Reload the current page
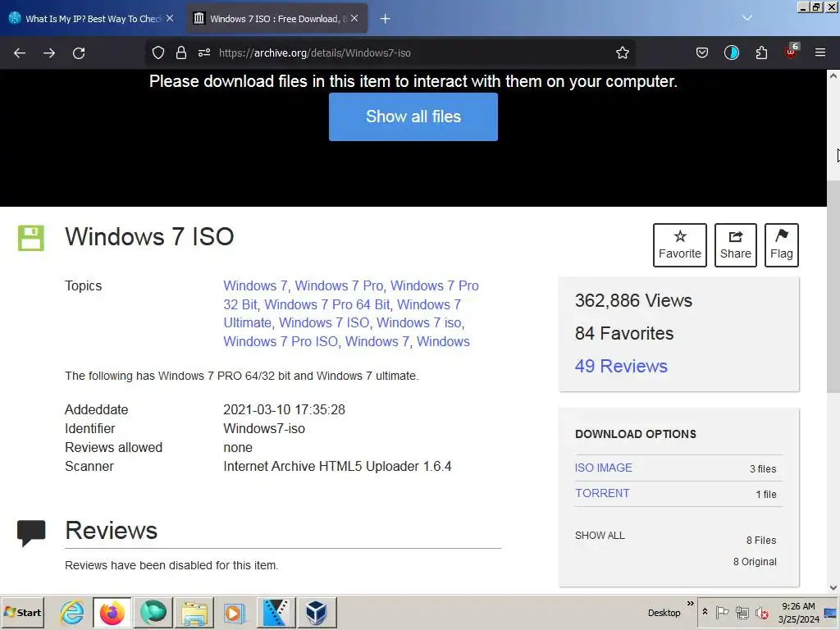840x630 pixels. pyautogui.click(x=79, y=53)
